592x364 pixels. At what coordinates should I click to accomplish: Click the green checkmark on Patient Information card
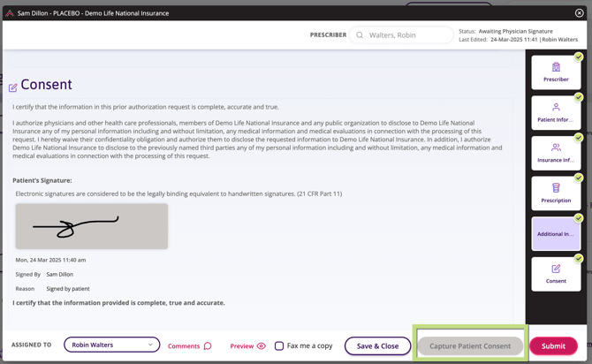[x=579, y=97]
